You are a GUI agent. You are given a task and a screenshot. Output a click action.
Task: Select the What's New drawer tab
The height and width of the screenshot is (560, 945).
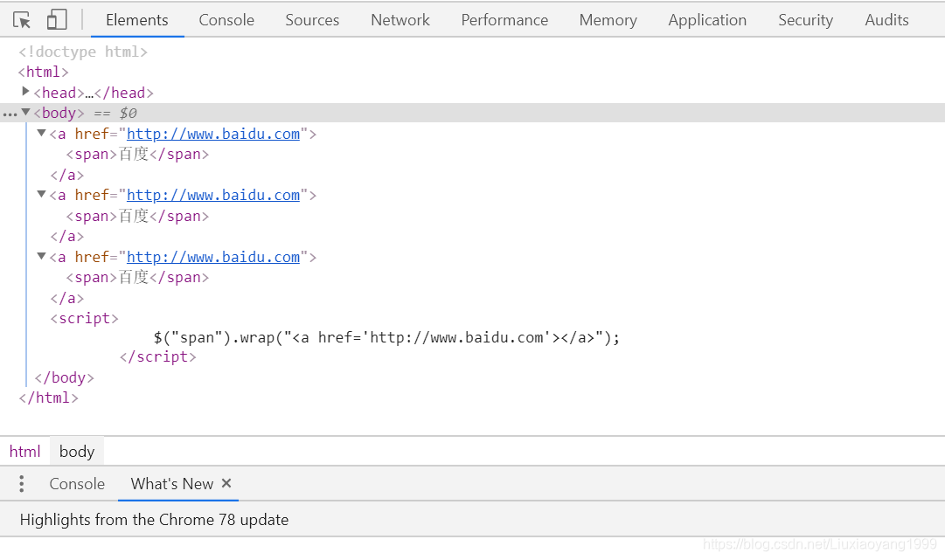[171, 484]
